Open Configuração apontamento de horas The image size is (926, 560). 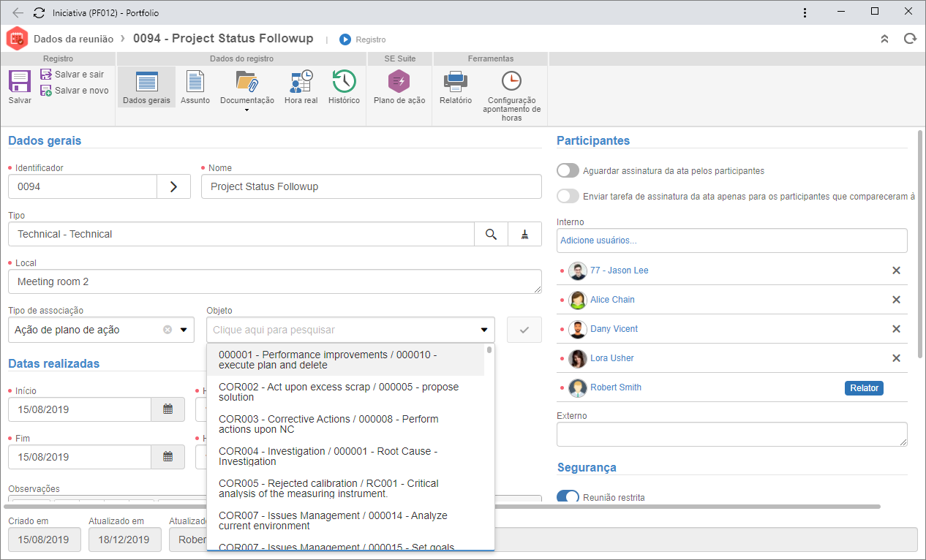pos(511,95)
